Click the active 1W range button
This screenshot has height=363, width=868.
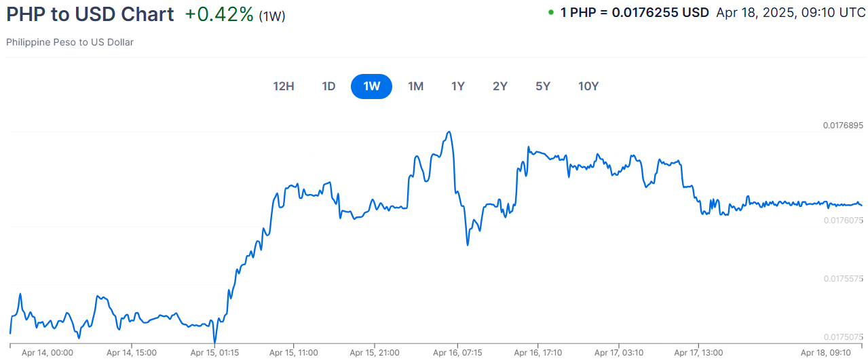tap(371, 86)
